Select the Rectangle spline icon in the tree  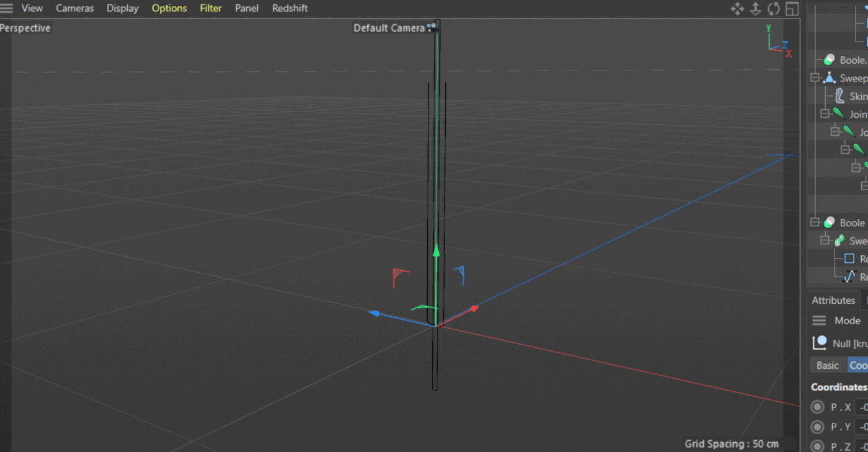click(849, 259)
